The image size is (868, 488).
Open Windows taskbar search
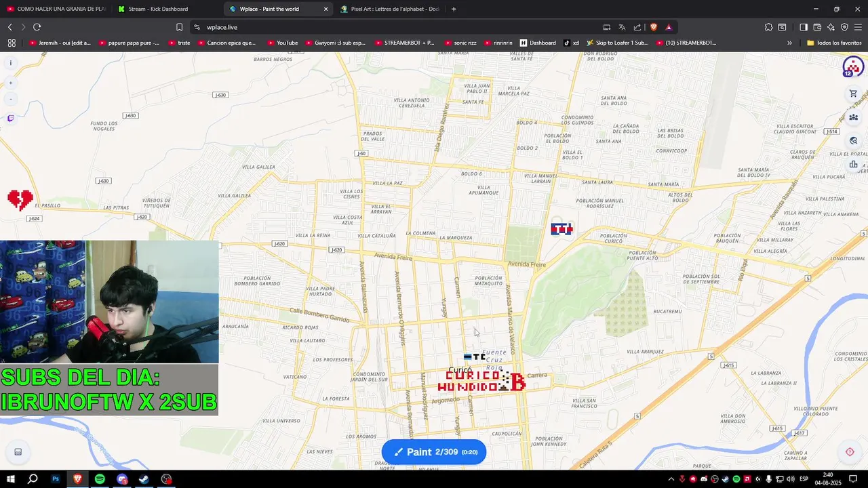coord(33,479)
